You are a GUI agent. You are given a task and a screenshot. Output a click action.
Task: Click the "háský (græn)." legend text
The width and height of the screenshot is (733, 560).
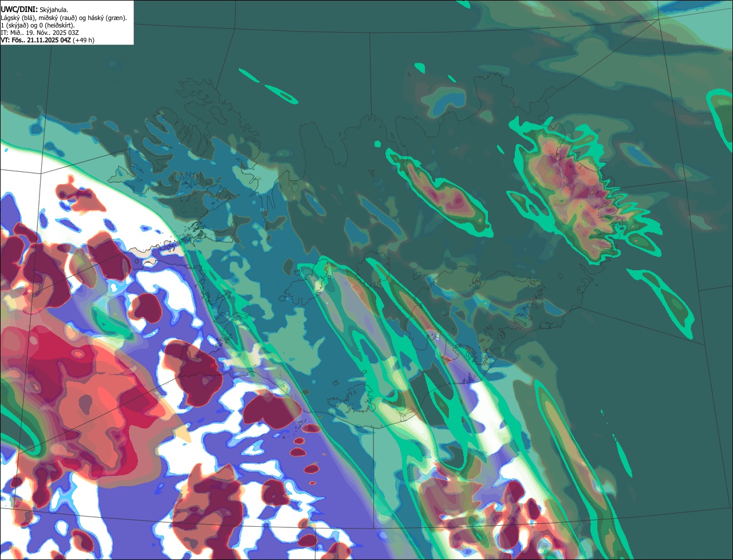pyautogui.click(x=108, y=18)
